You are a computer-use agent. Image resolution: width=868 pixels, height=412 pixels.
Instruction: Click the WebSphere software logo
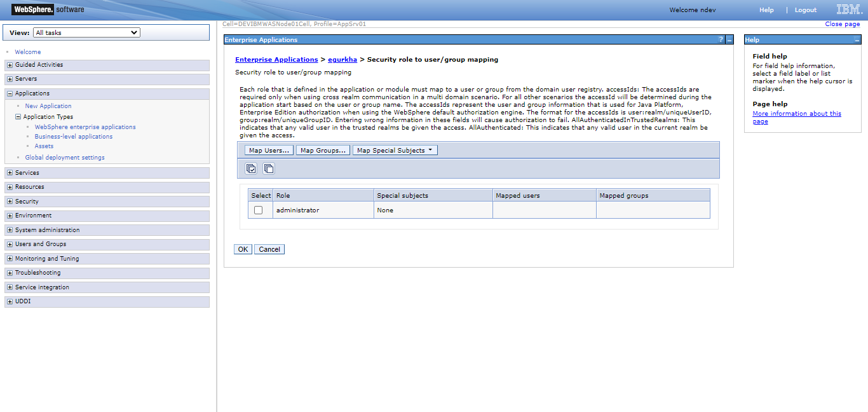(x=48, y=10)
